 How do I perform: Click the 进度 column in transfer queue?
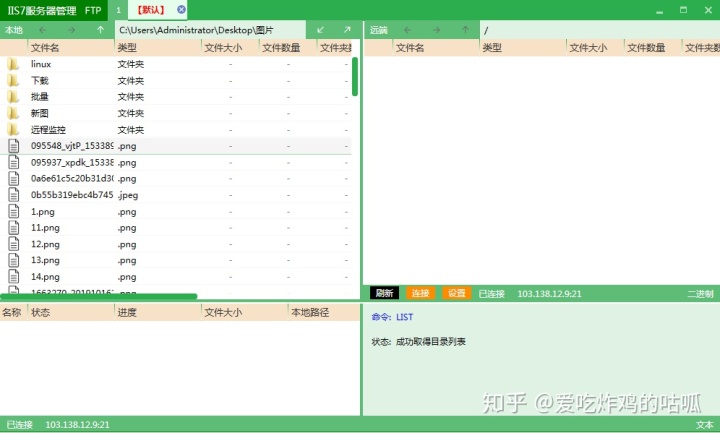coord(127,313)
